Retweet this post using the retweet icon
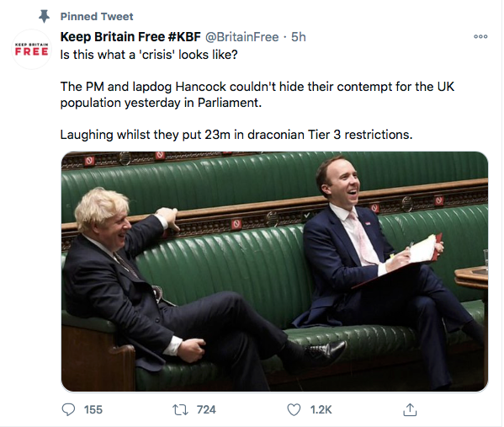This screenshot has height=427, width=504. coord(180,409)
